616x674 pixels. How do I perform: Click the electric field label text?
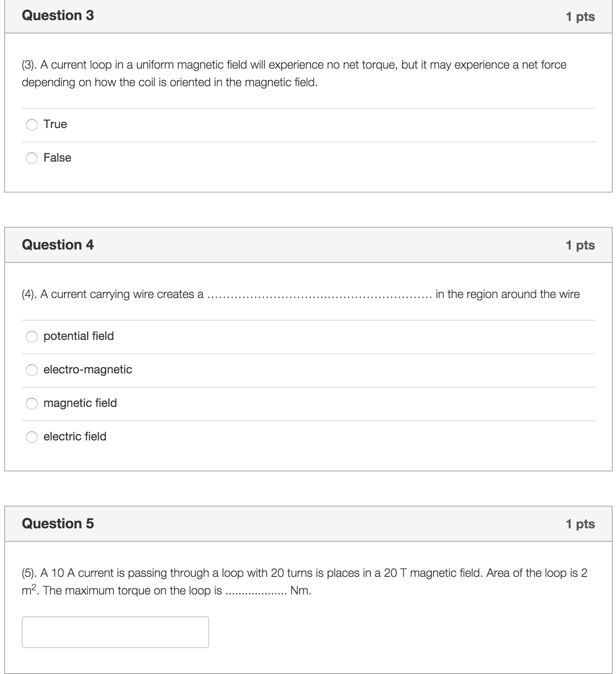(x=75, y=436)
